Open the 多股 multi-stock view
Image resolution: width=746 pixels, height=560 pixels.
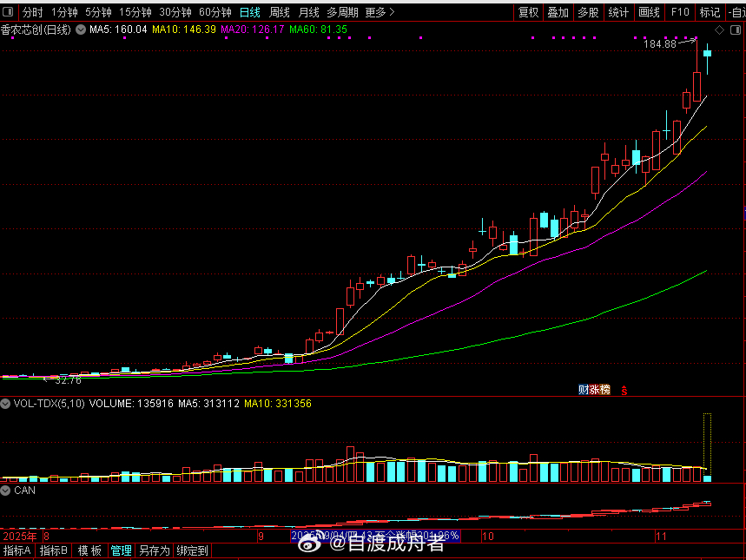tap(588, 12)
